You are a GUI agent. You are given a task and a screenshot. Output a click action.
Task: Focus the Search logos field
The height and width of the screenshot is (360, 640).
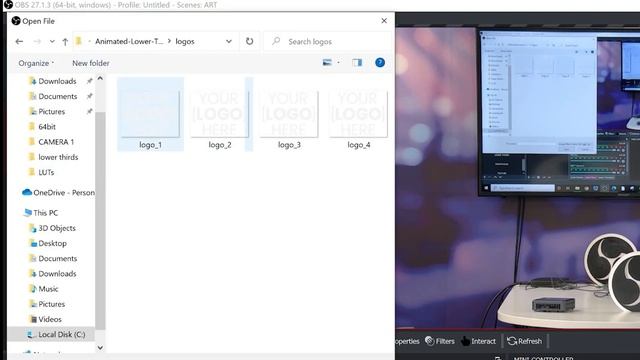tap(328, 42)
